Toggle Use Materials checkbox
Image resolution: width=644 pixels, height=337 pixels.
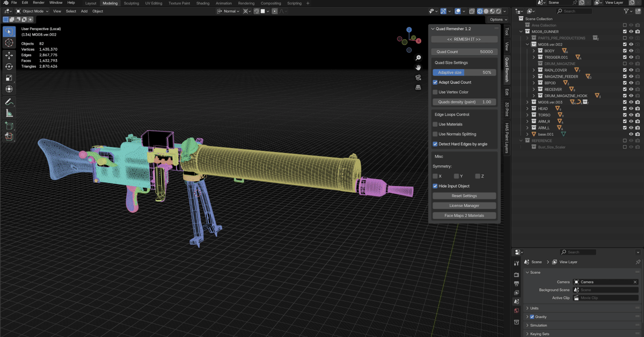(x=435, y=124)
